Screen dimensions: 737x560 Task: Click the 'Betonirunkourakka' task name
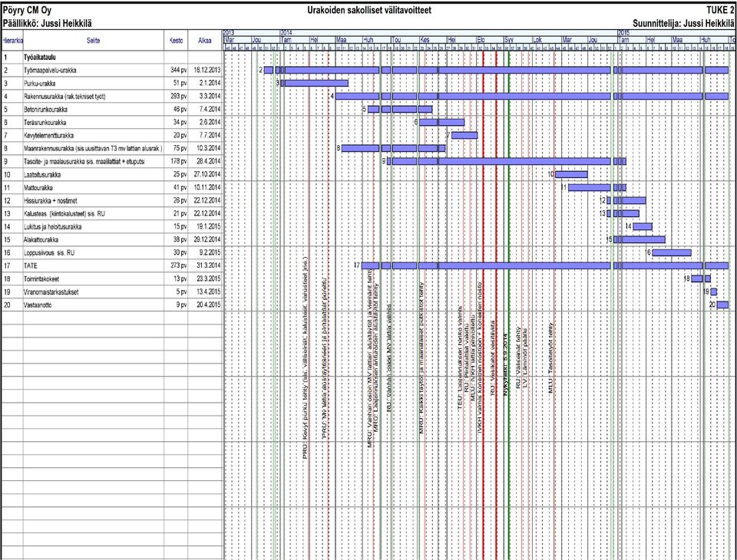click(x=45, y=110)
